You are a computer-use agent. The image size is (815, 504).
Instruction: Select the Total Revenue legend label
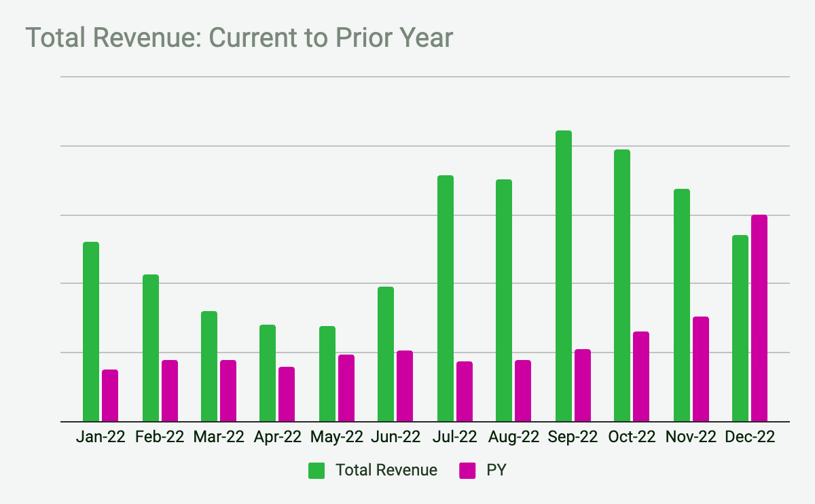(x=386, y=470)
